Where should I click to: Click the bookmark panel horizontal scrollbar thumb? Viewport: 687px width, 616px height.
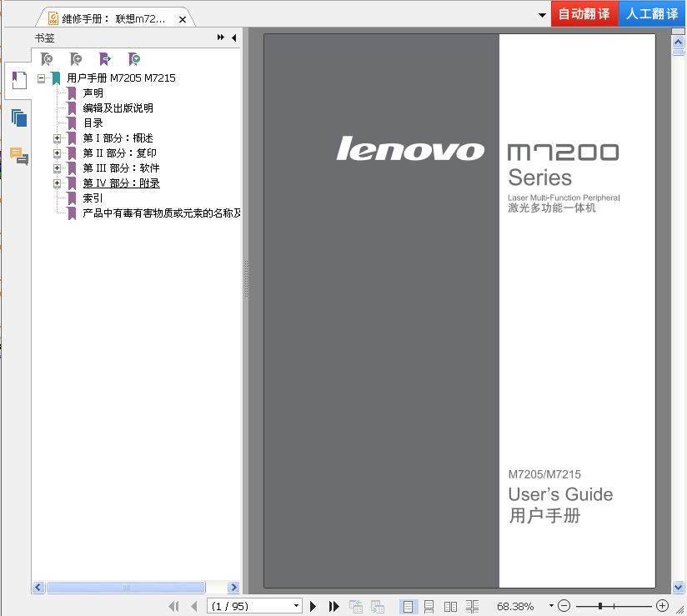pyautogui.click(x=126, y=587)
